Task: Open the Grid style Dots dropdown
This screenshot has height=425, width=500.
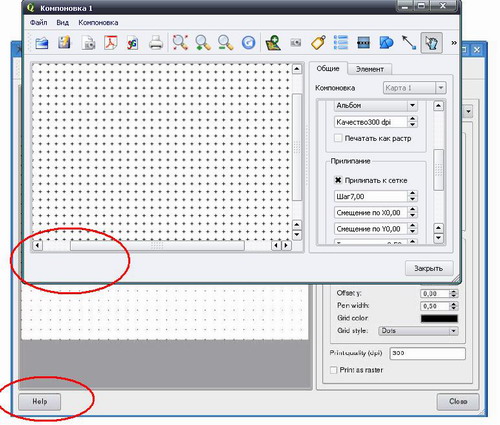Action: pyautogui.click(x=418, y=331)
